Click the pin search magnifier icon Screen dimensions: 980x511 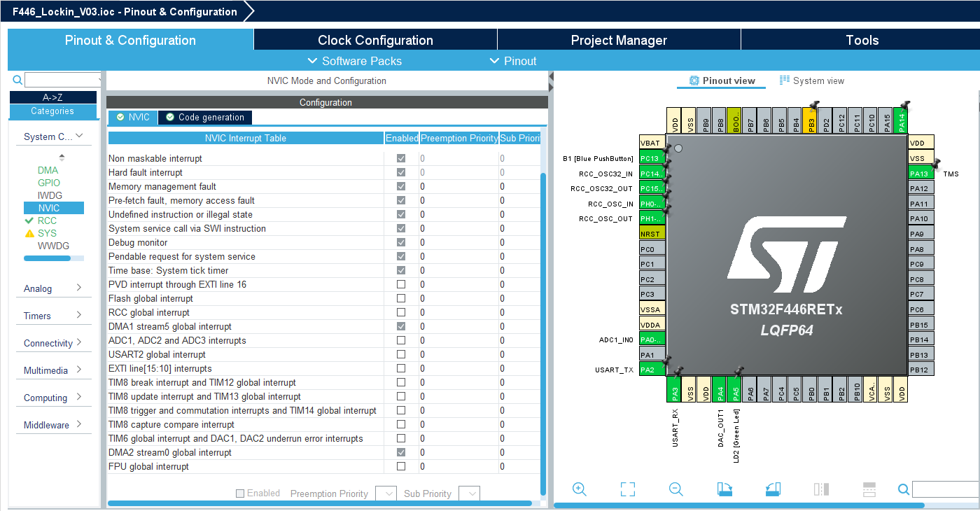904,489
